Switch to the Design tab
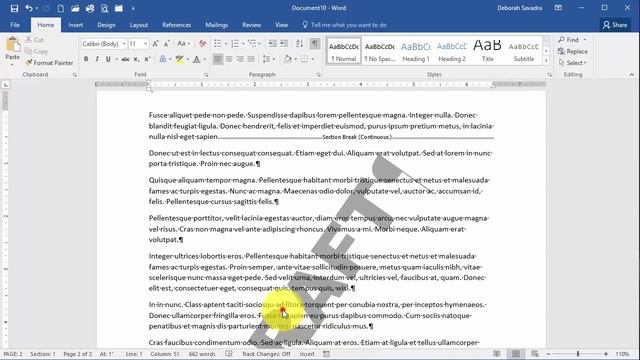The height and width of the screenshot is (360, 640). click(106, 25)
